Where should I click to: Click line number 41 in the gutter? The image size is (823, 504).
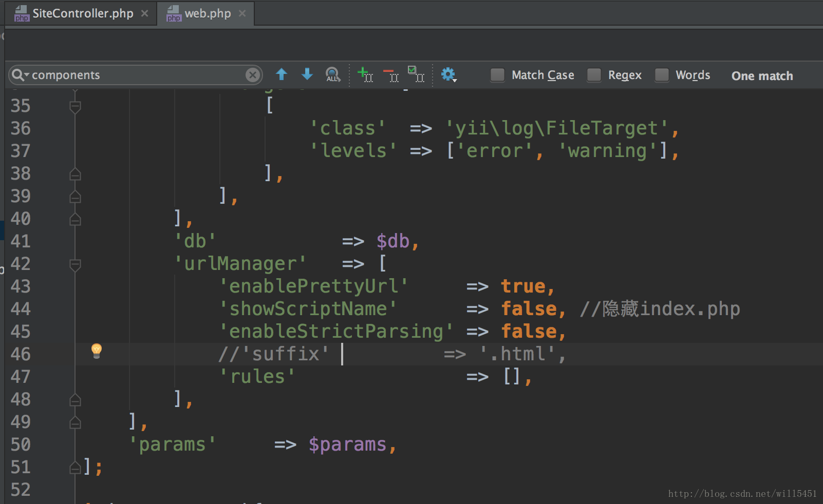click(x=21, y=241)
